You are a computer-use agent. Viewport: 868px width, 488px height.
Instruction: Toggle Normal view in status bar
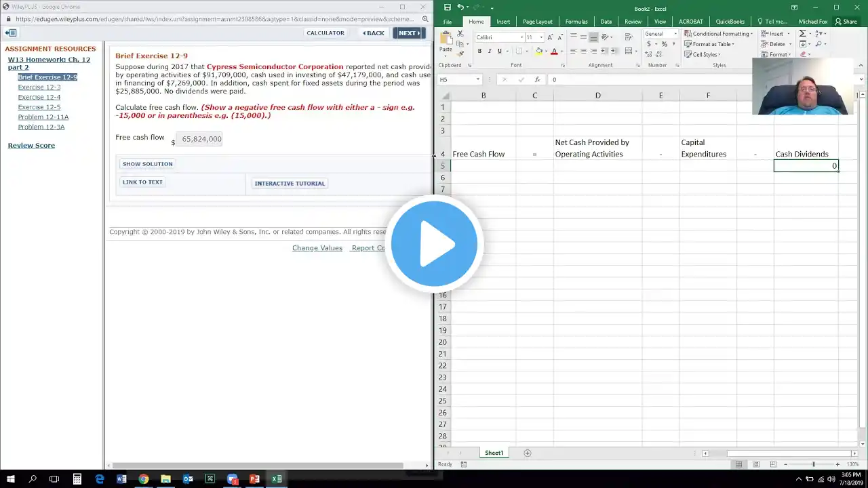coord(738,464)
